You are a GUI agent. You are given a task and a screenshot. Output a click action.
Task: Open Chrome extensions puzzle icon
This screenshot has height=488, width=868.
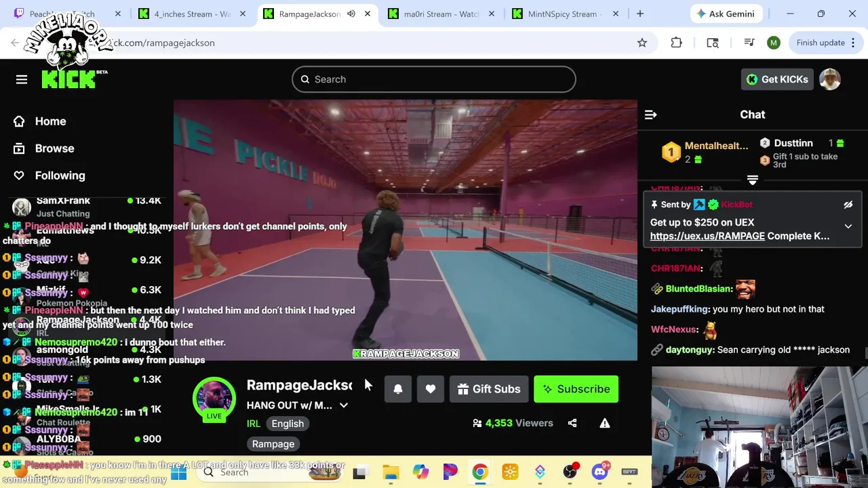coord(676,43)
